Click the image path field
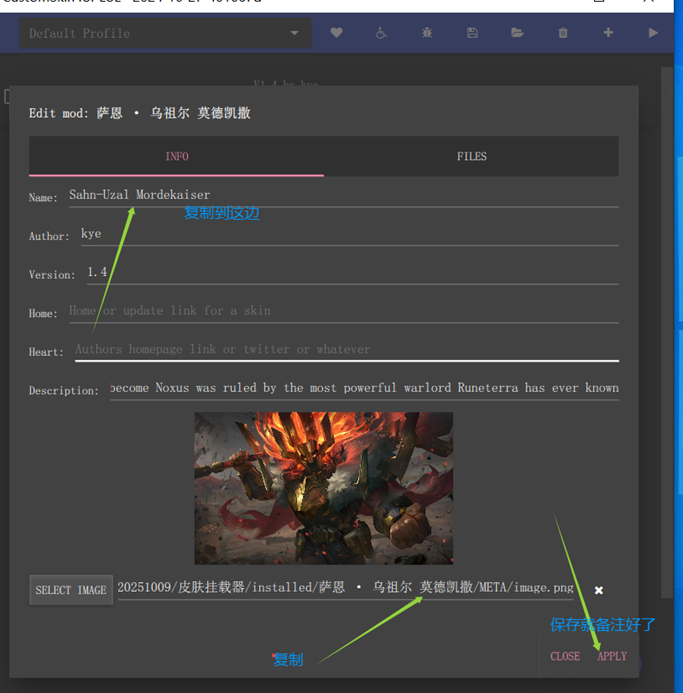 click(345, 588)
